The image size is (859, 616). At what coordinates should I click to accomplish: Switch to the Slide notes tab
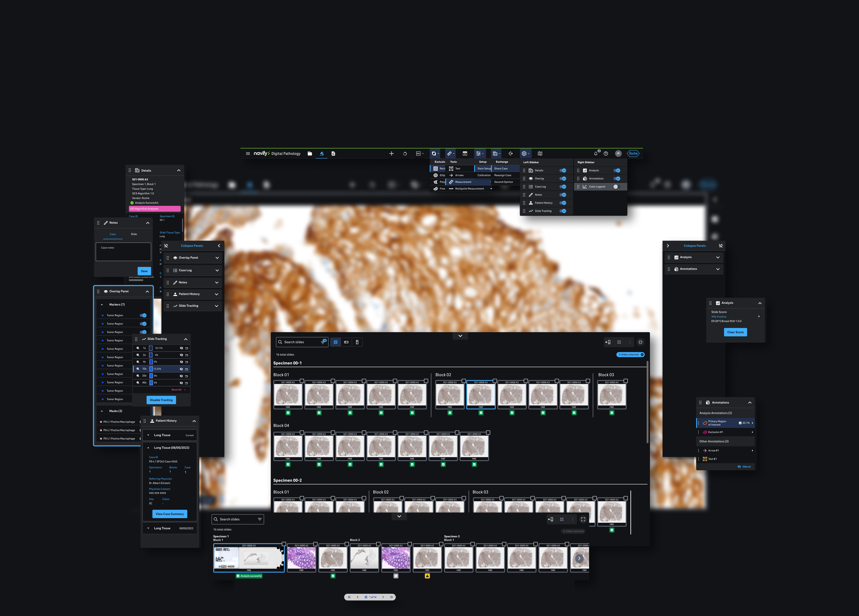[x=134, y=234]
